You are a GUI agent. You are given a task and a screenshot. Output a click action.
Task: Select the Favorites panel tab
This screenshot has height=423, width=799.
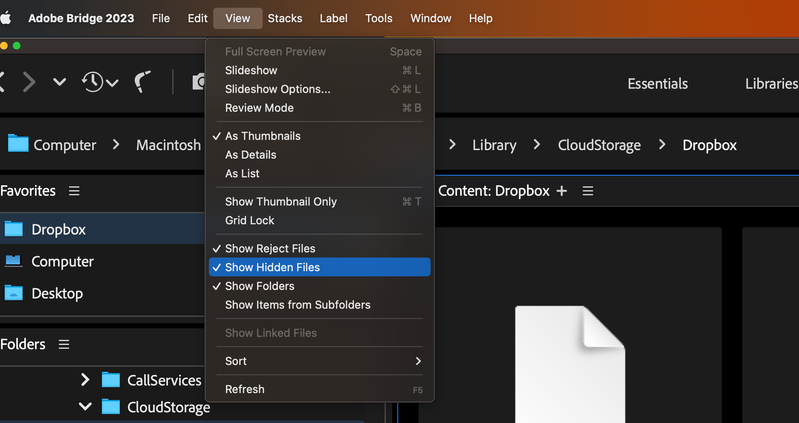pyautogui.click(x=28, y=191)
